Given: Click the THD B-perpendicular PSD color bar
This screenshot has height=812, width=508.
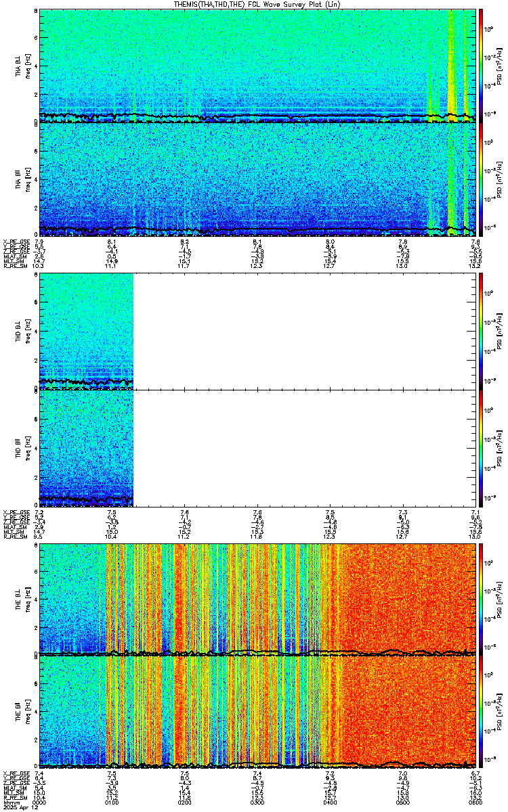Looking at the screenshot, I should 482,330.
